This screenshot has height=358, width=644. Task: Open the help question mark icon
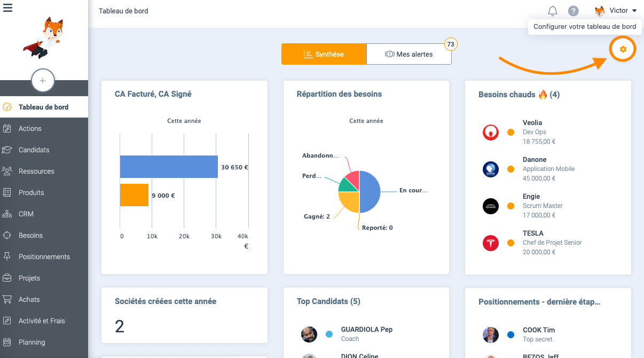574,11
